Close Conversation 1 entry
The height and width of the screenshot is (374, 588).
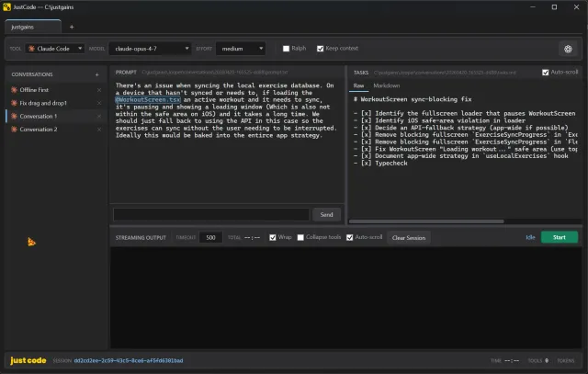99,117
